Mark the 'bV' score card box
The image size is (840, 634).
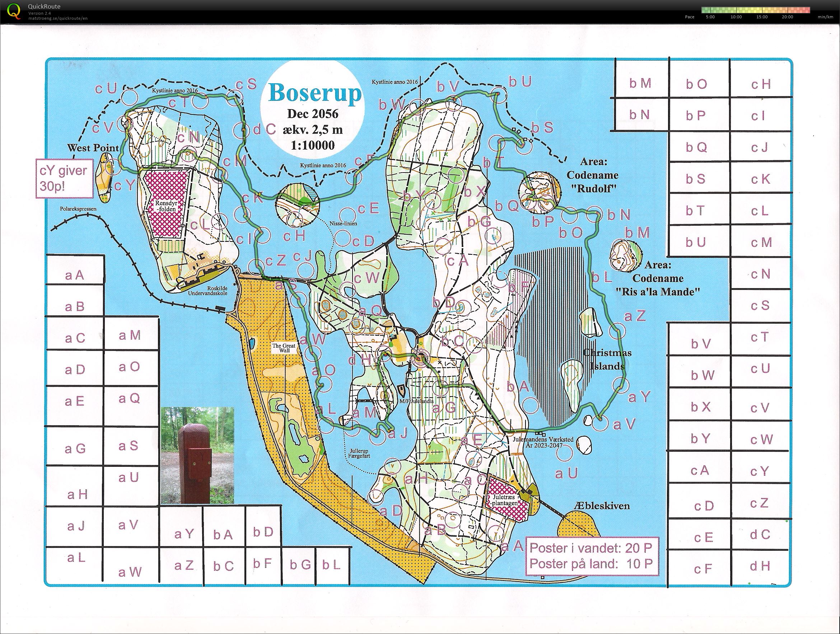click(x=699, y=340)
